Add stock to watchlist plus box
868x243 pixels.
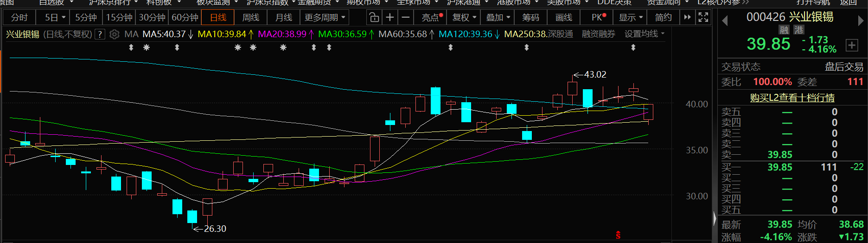pyautogui.click(x=852, y=45)
